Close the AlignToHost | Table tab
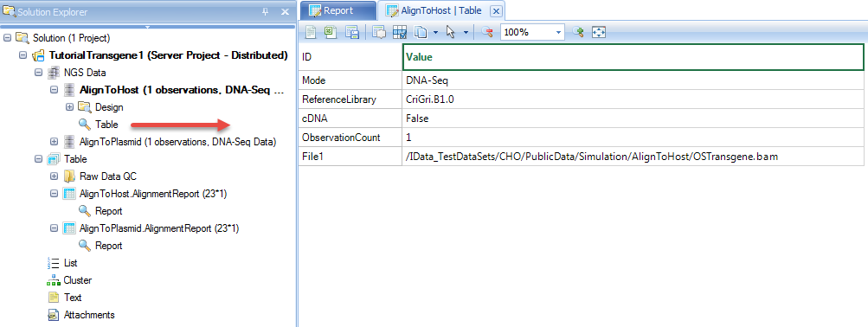Screen dimensions: 868x327 pyautogui.click(x=496, y=11)
